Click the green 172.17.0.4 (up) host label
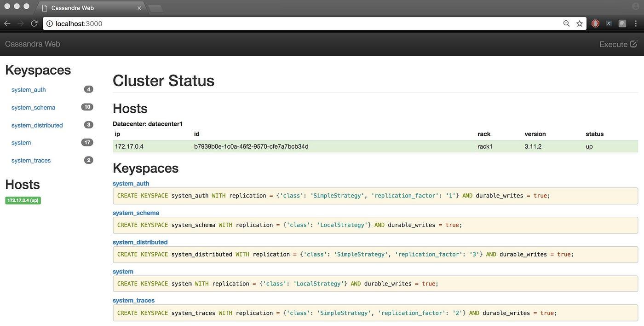644x326 pixels. point(23,200)
